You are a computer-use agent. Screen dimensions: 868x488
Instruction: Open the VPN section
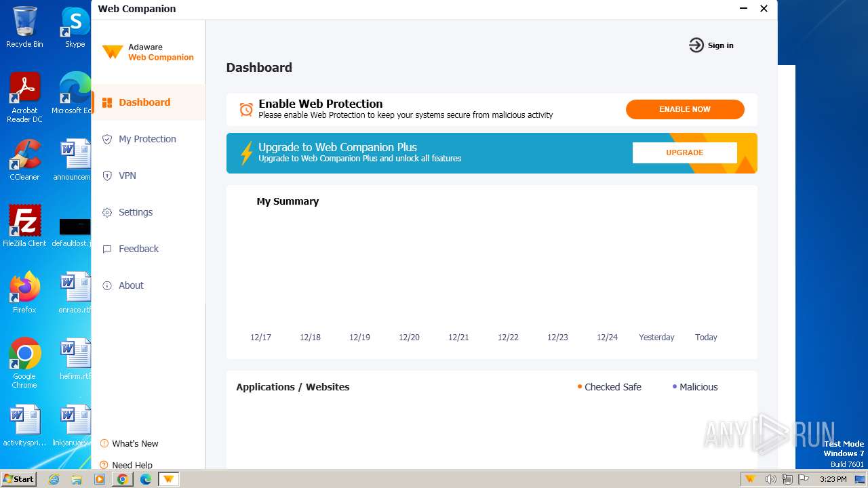(148, 176)
